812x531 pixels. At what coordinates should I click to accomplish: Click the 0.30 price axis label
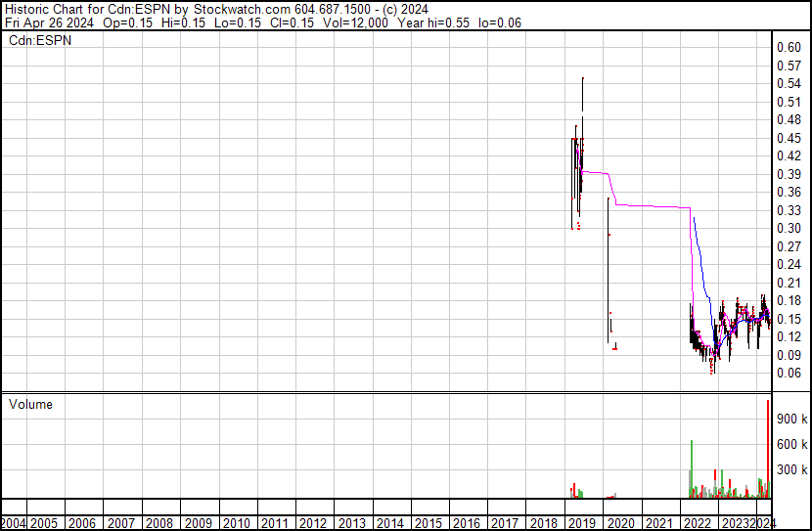(x=789, y=228)
